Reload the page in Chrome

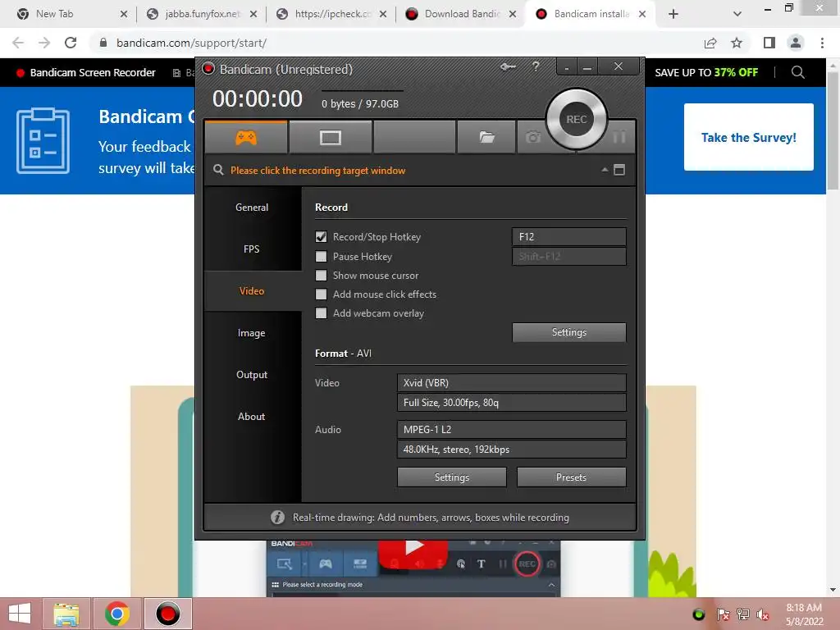coord(71,43)
